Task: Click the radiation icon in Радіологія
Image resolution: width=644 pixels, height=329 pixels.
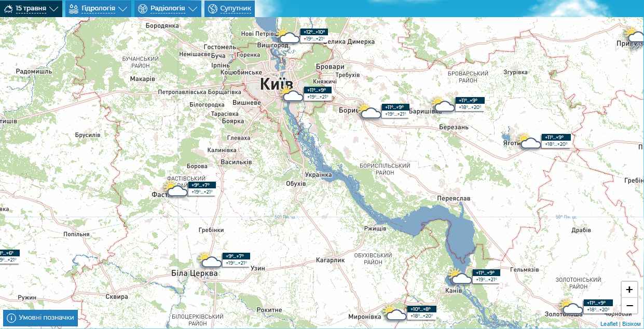Action: point(143,8)
